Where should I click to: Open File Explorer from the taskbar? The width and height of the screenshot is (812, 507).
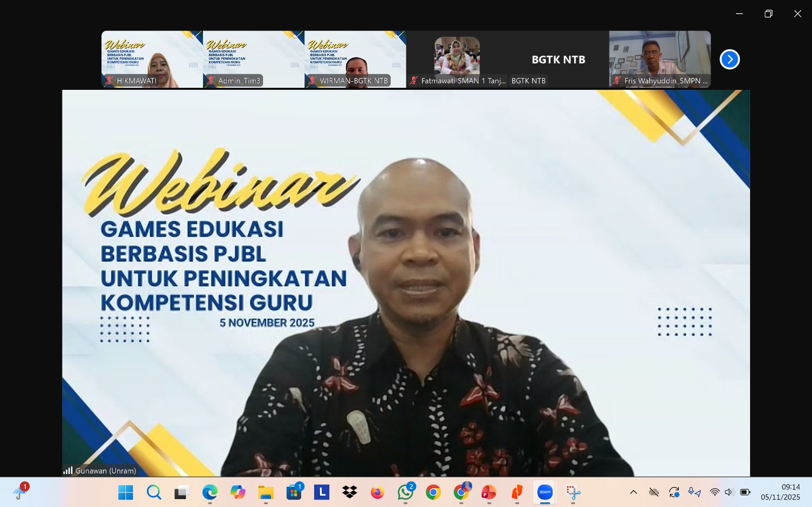[x=265, y=492]
